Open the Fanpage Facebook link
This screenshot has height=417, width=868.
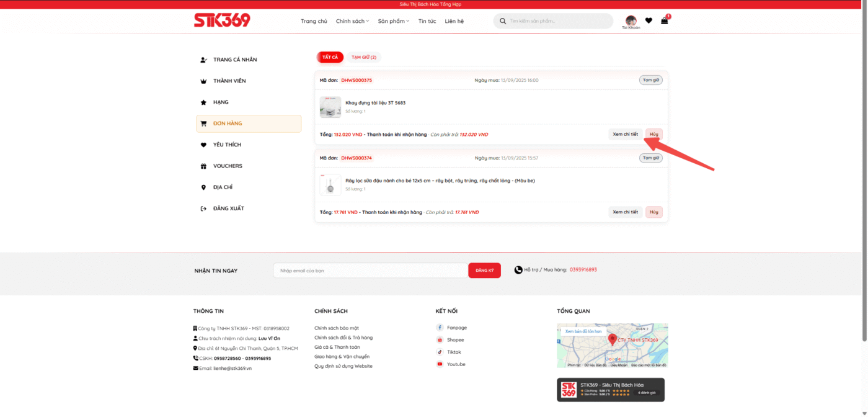tap(456, 328)
